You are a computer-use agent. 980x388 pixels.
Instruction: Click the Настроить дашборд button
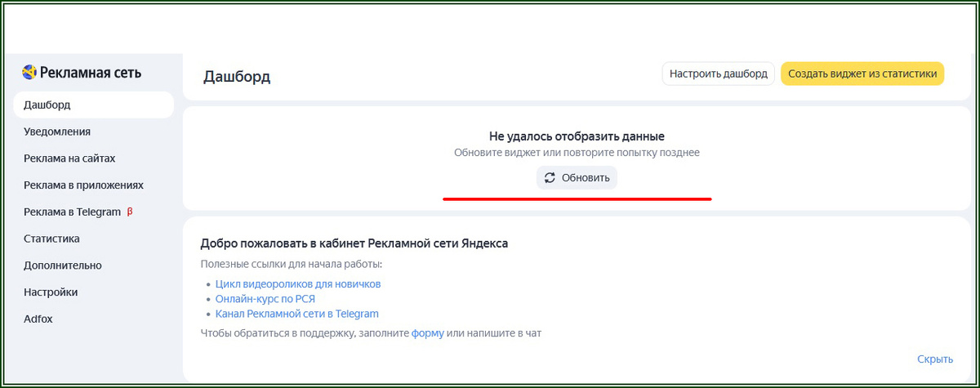[x=718, y=74]
